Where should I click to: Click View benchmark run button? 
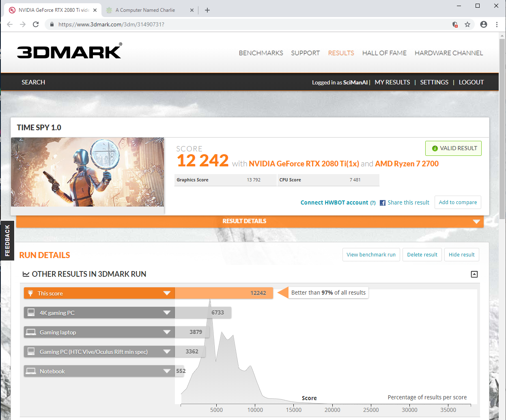pyautogui.click(x=371, y=255)
